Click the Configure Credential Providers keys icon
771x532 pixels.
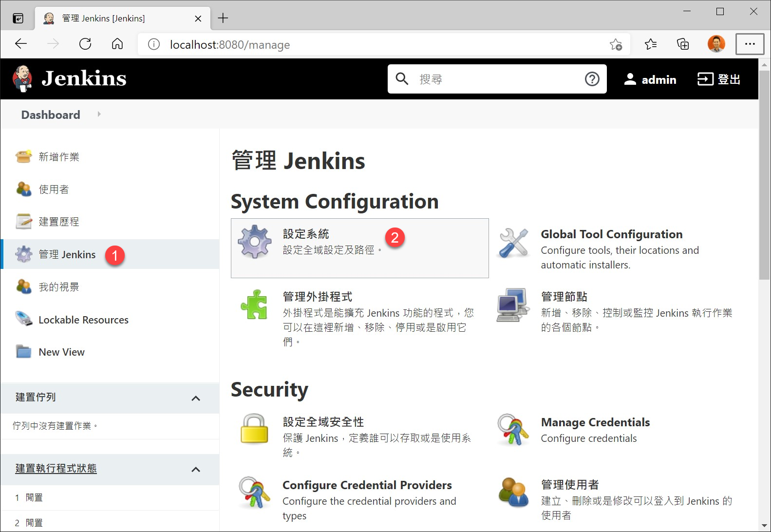[254, 492]
